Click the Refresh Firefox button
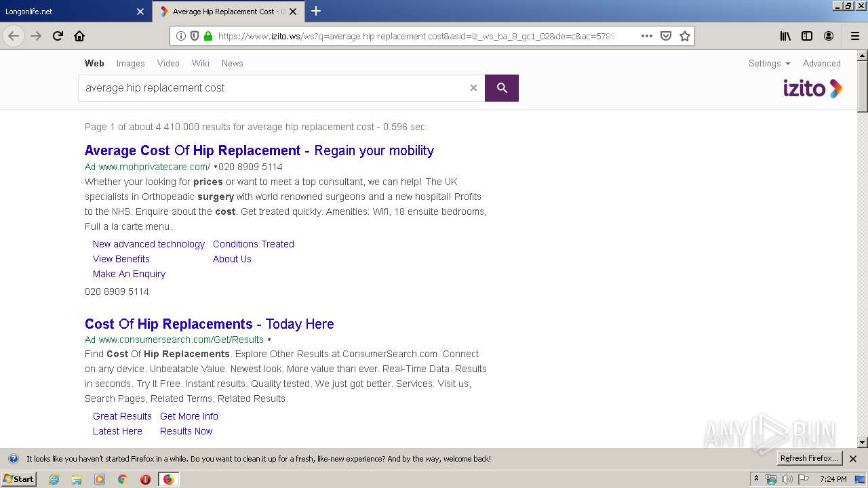Screen dimensions: 868x488 coord(809,459)
